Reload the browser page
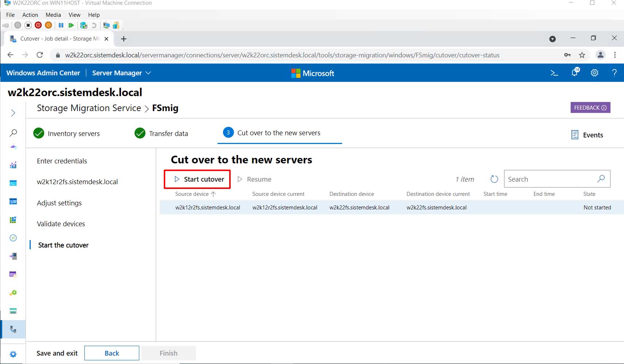This screenshot has height=364, width=624. point(40,55)
